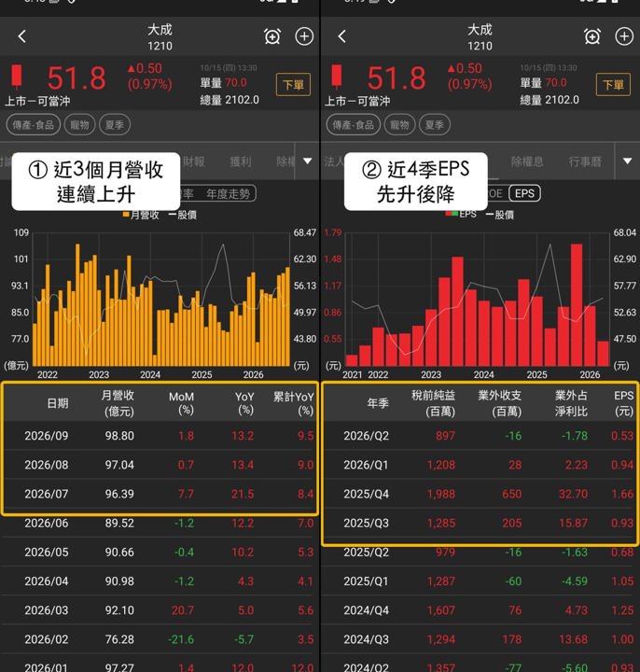Tap 大成 1210 title in left panel
This screenshot has height=672, width=640.
[160, 36]
